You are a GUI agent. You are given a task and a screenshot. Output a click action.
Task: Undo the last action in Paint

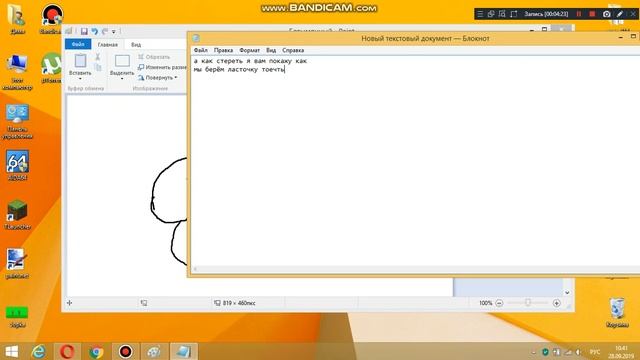tap(95, 31)
